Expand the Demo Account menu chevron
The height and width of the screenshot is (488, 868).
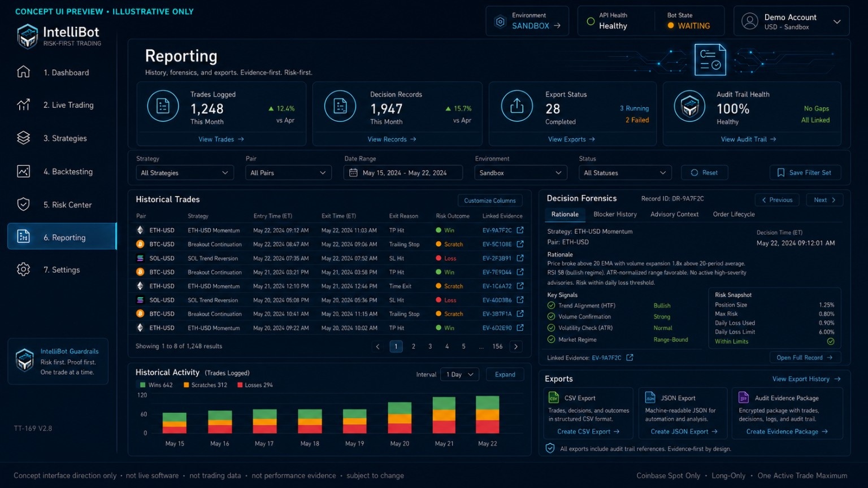click(837, 21)
